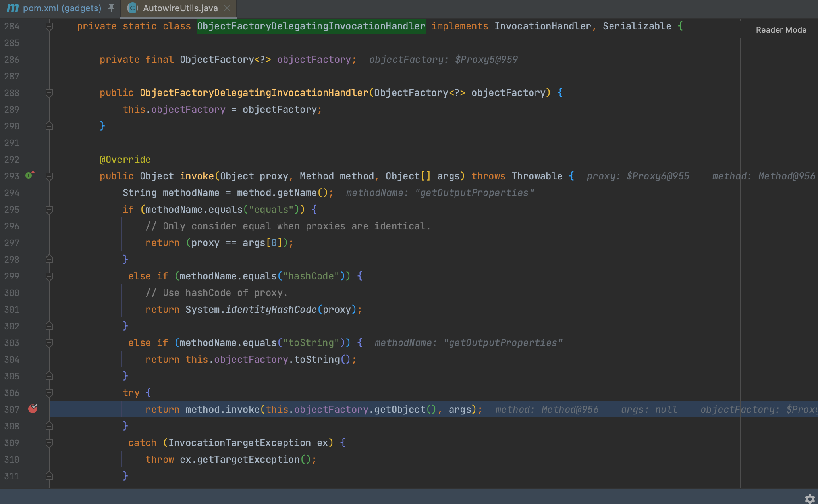Screen dimensions: 818x504
Task: Click the methodName hint on line 303
Action: 469,343
